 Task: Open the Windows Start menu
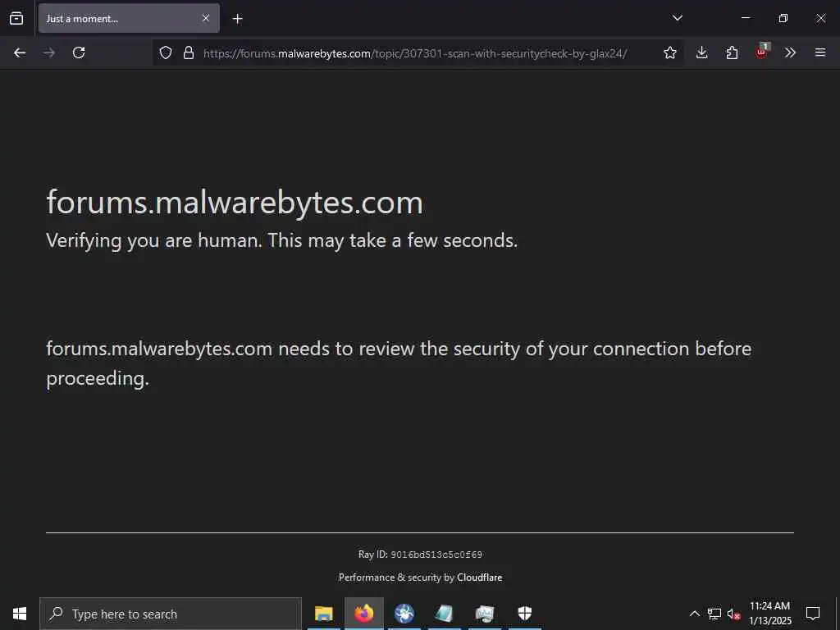point(20,614)
